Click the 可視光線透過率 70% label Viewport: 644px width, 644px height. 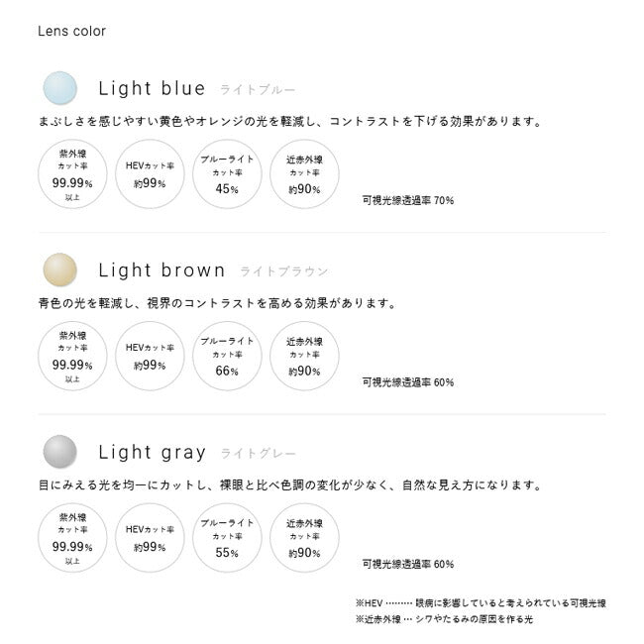click(x=408, y=200)
